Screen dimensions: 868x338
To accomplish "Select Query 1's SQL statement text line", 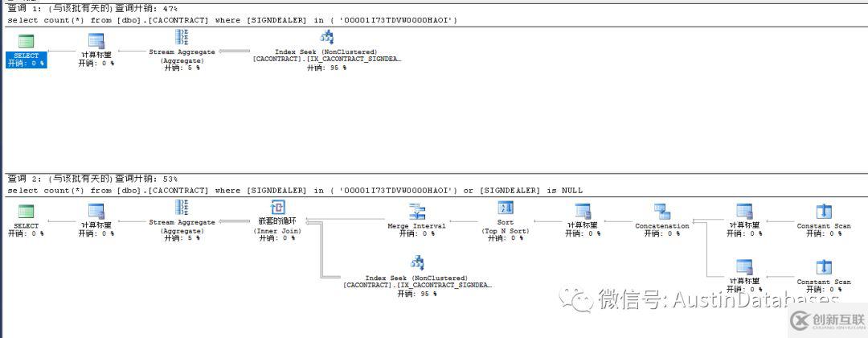I will pyautogui.click(x=232, y=20).
